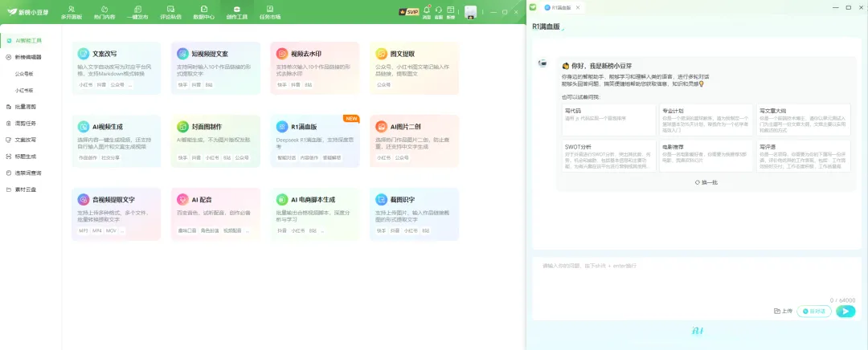
Task: Click the NEW badge on the R1满血版 card
Action: 351,118
